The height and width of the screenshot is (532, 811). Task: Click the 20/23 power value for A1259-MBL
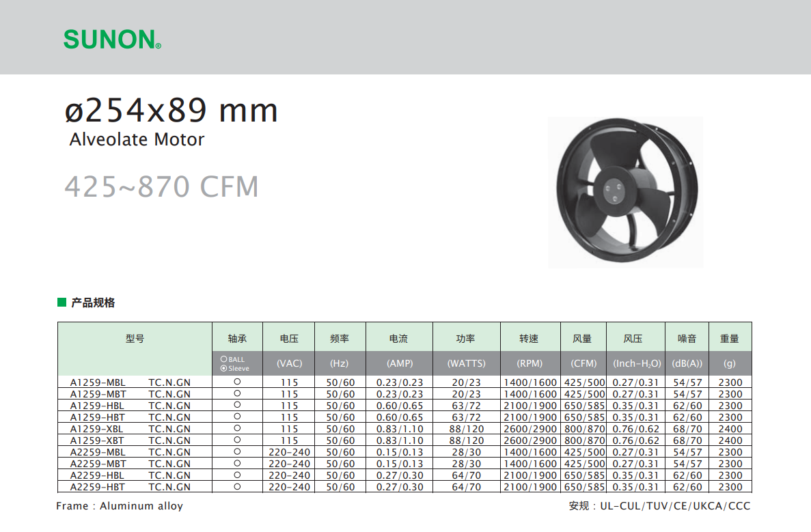click(x=467, y=382)
